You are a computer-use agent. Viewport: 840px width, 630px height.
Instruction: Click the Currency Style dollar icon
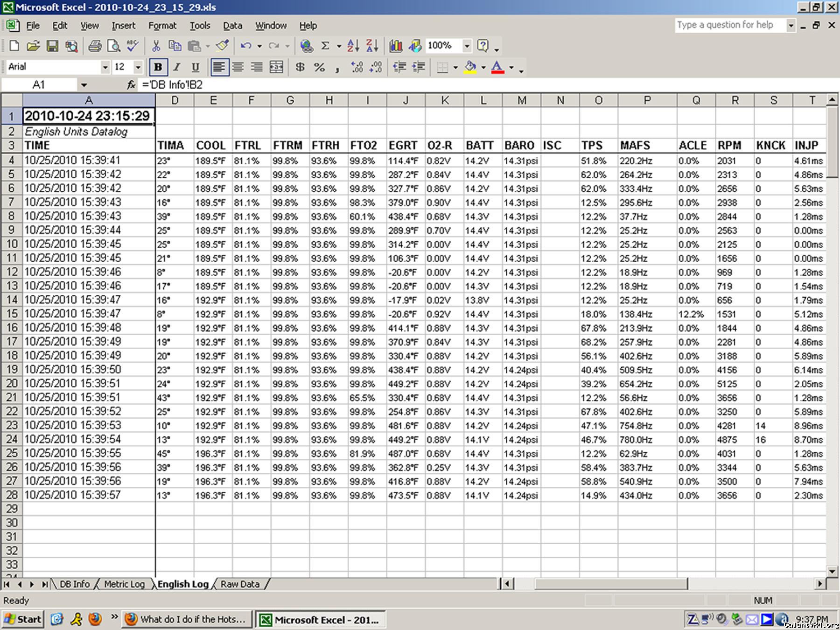[300, 67]
